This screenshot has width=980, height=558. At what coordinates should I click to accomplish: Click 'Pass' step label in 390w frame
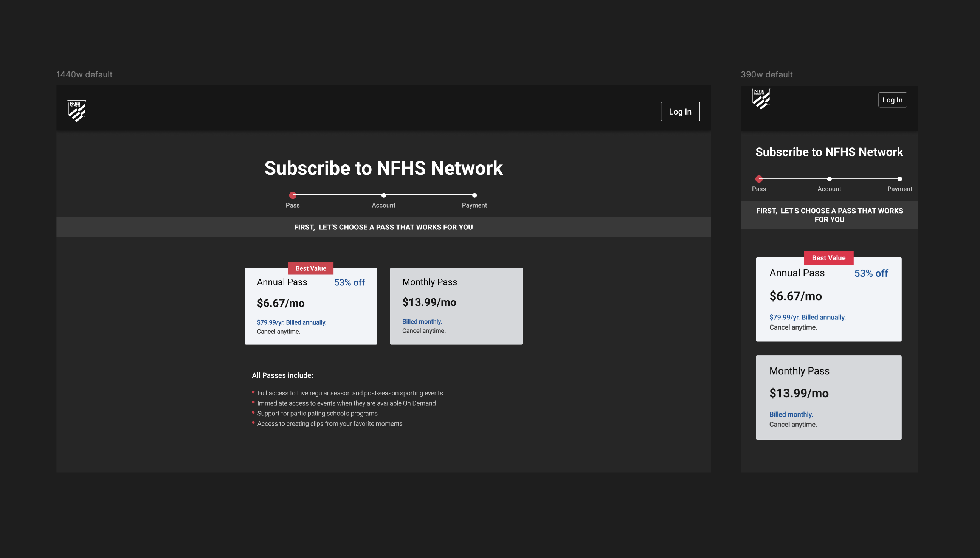click(x=759, y=189)
